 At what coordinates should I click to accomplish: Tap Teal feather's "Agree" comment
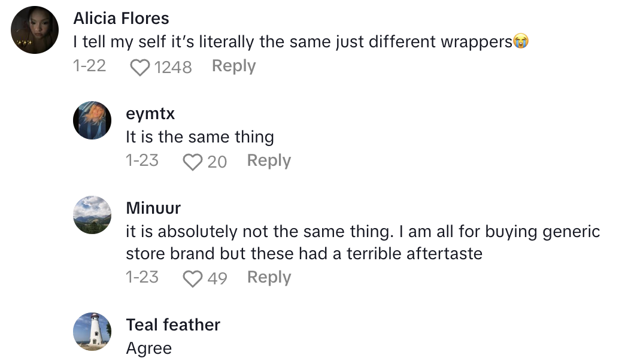(x=149, y=348)
